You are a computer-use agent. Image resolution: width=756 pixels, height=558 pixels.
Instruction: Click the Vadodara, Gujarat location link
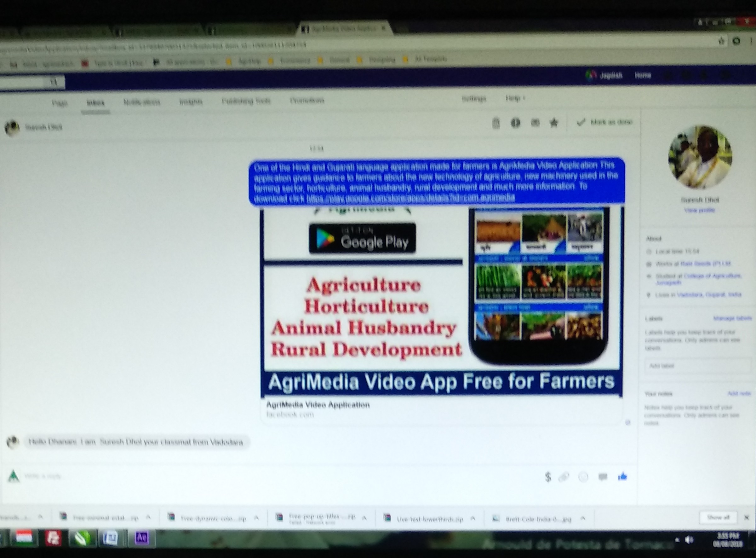pyautogui.click(x=709, y=294)
